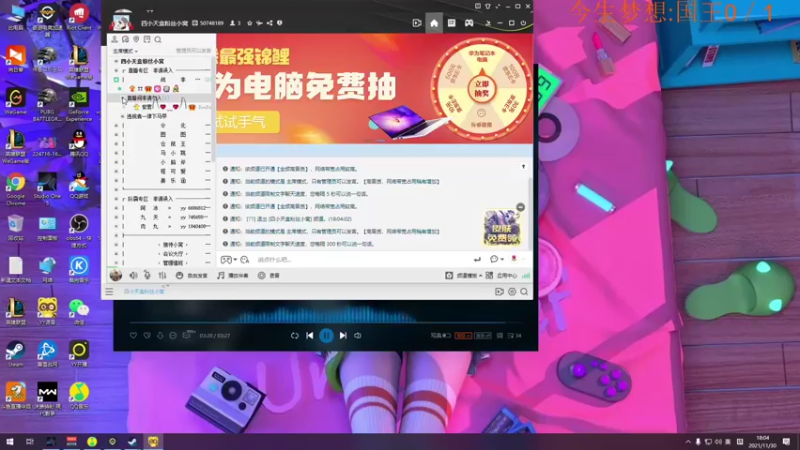Open the 频道模板 channel template dropdown
800x450 pixels.
tap(463, 276)
